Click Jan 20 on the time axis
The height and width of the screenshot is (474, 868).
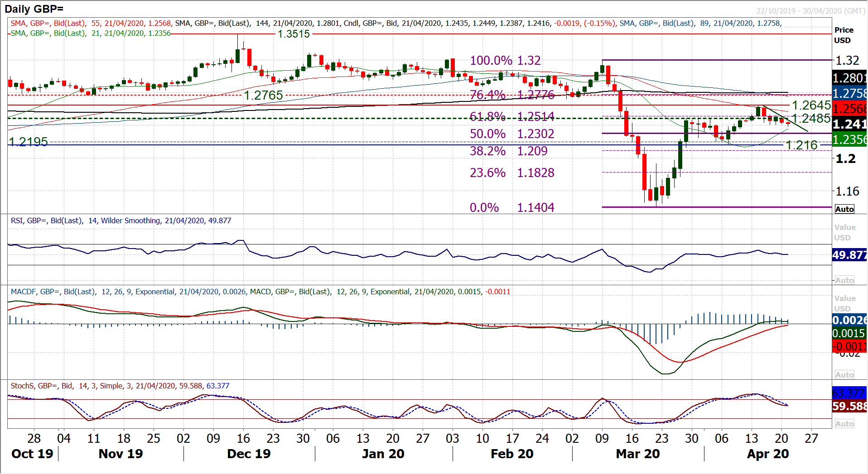(383, 454)
